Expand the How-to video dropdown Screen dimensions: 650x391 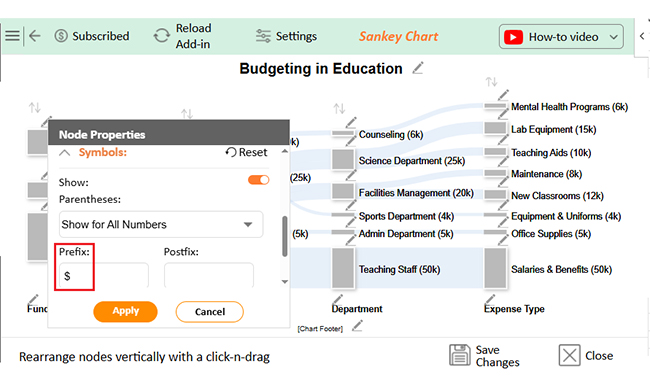coord(614,37)
